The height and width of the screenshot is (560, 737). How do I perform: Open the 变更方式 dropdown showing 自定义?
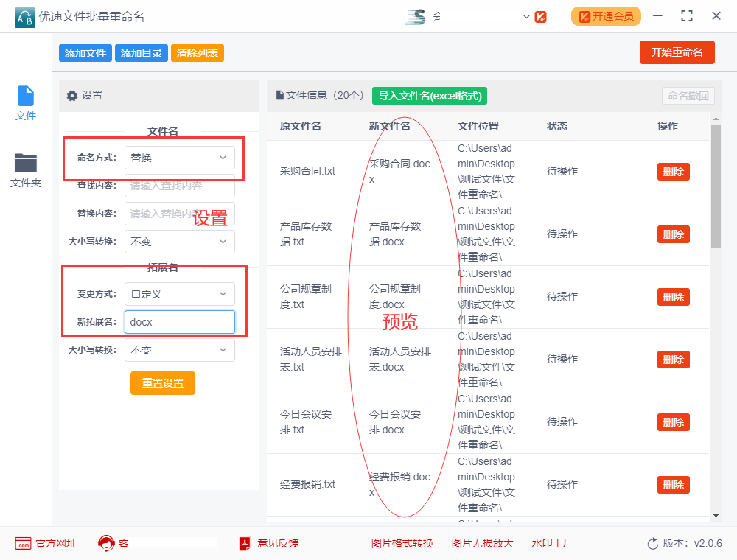(179, 294)
